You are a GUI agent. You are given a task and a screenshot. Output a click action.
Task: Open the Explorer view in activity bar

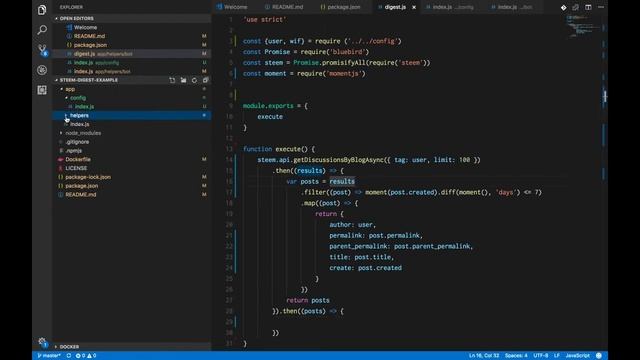[x=42, y=10]
